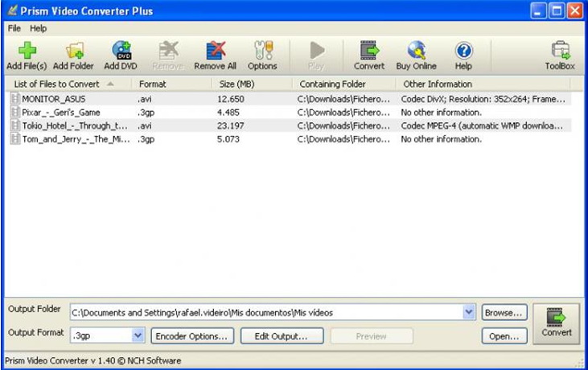Sort by the List of Files to Convert column

tap(68, 84)
